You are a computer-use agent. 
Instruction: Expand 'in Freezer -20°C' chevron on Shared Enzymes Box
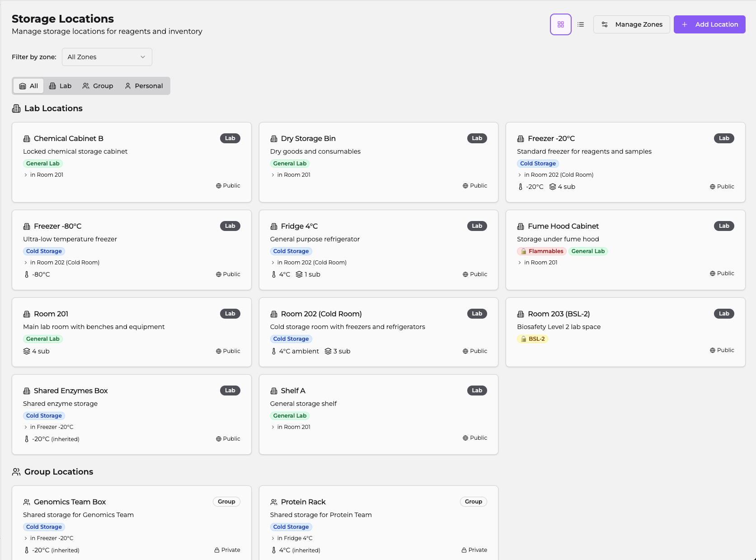[x=26, y=427]
